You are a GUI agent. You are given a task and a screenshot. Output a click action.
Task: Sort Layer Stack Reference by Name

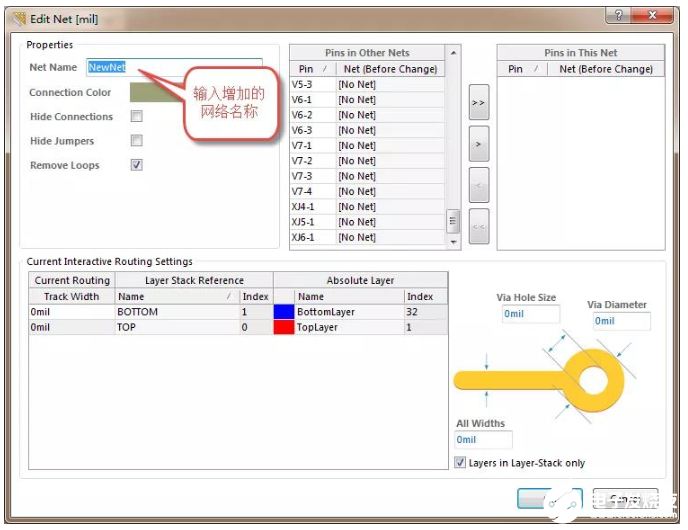click(x=177, y=297)
